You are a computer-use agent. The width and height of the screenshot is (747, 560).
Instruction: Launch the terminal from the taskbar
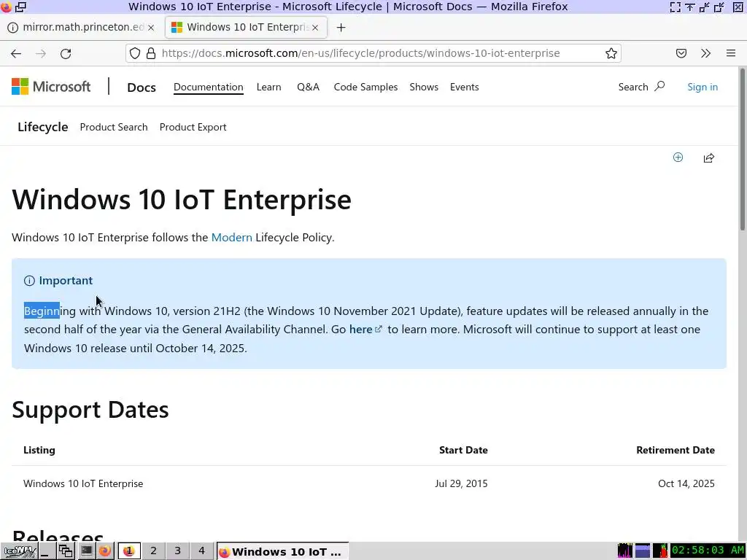pos(86,551)
